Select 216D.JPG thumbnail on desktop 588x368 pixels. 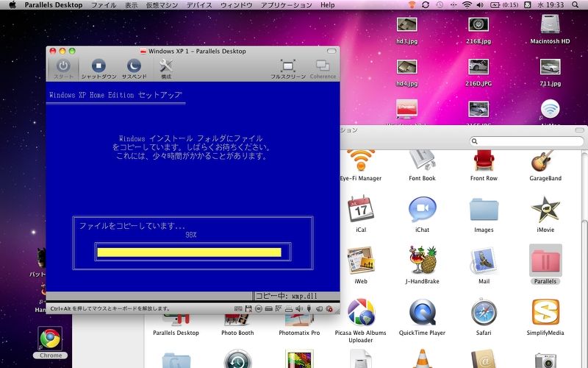point(478,67)
